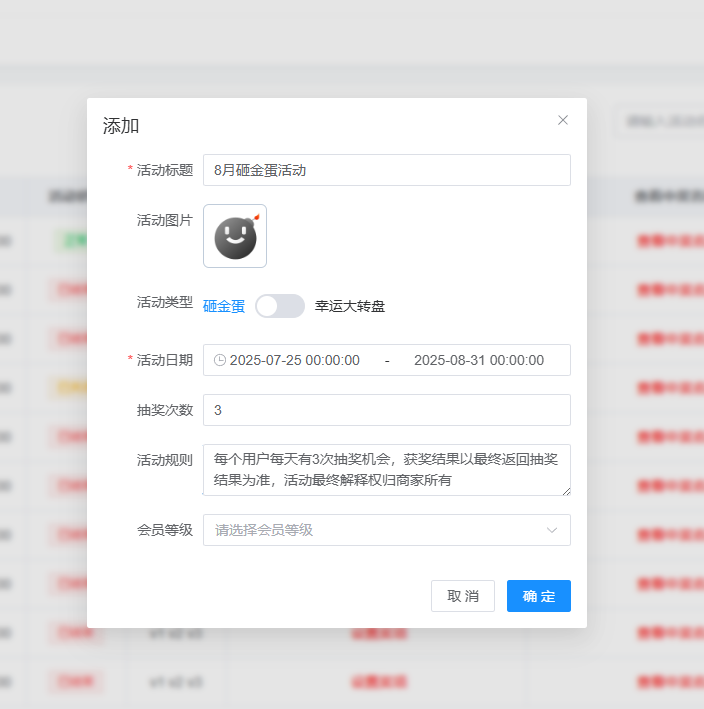Viewport: 704px width, 709px height.
Task: Click the 活动图片 field label
Action: (x=164, y=220)
